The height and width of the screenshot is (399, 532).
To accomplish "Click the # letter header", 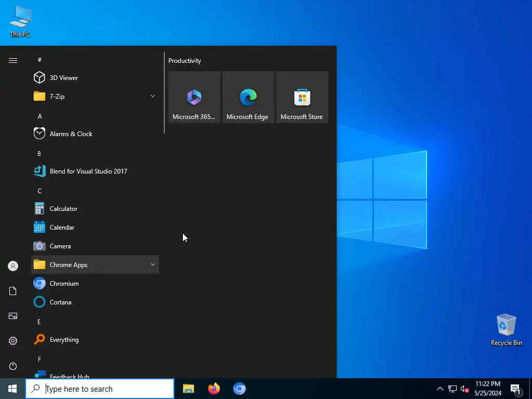I will pyautogui.click(x=39, y=60).
